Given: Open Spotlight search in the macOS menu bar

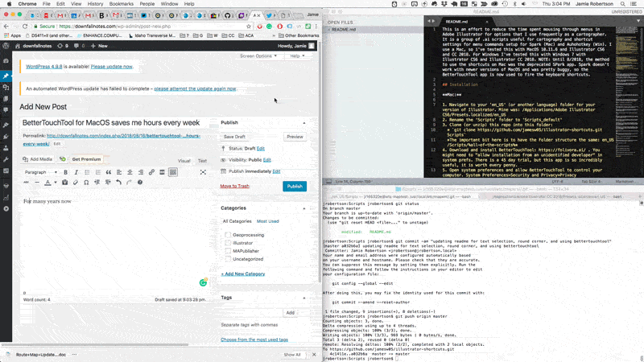Looking at the screenshot, I should tap(622, 4).
